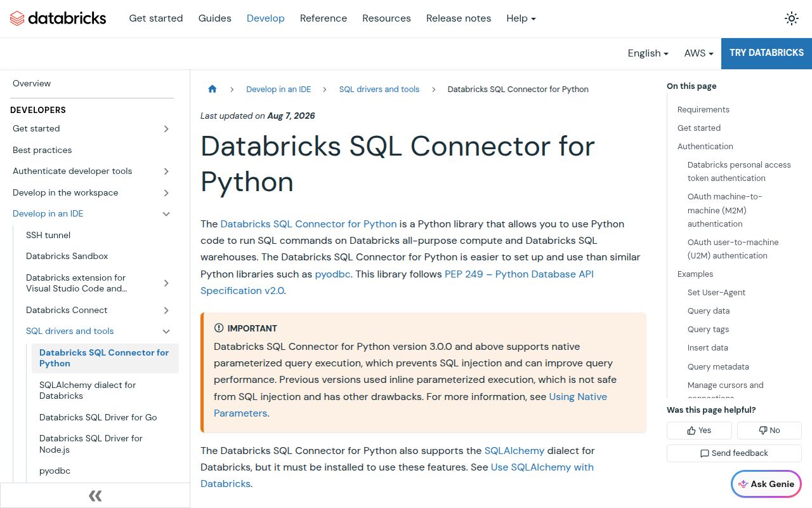Jump to Requirements in On this page
This screenshot has width=812, height=508.
click(703, 109)
